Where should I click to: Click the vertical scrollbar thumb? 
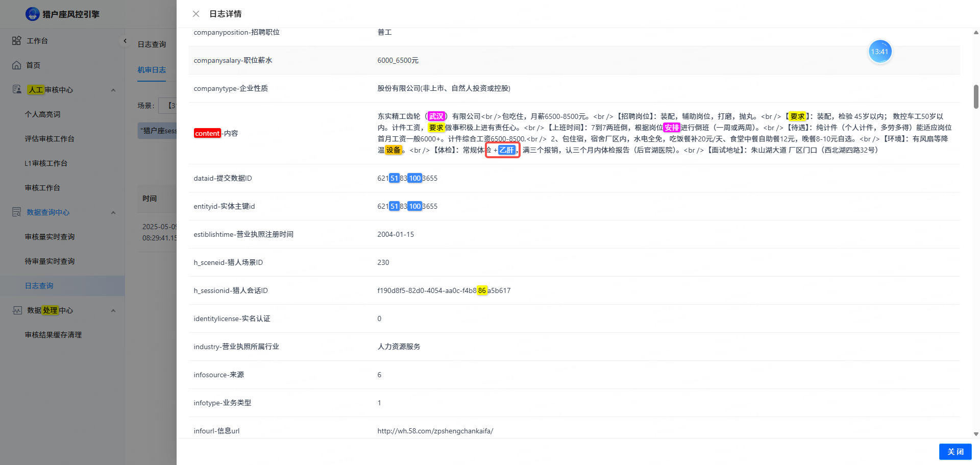[976, 96]
